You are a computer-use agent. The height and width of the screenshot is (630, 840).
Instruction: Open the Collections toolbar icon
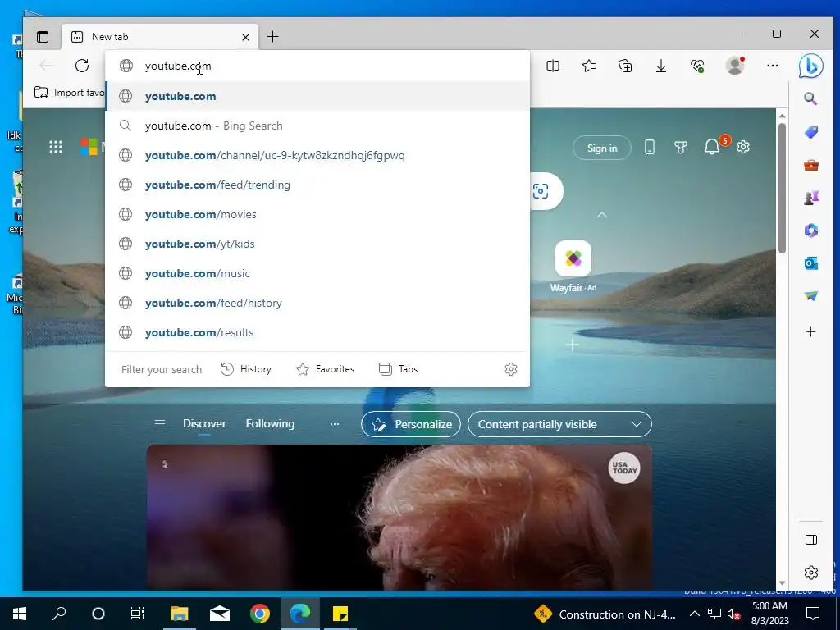point(625,66)
